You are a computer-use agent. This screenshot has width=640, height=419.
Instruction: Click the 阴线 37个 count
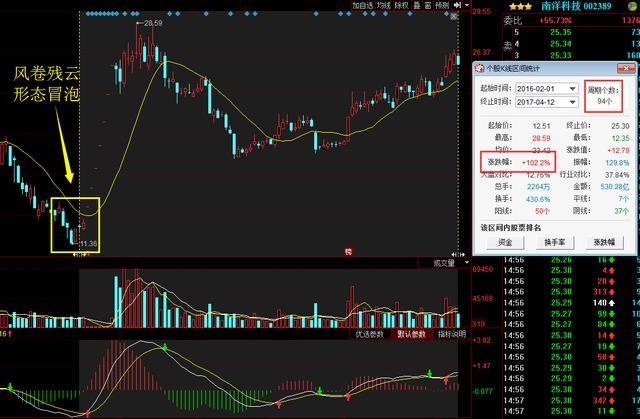click(x=622, y=211)
